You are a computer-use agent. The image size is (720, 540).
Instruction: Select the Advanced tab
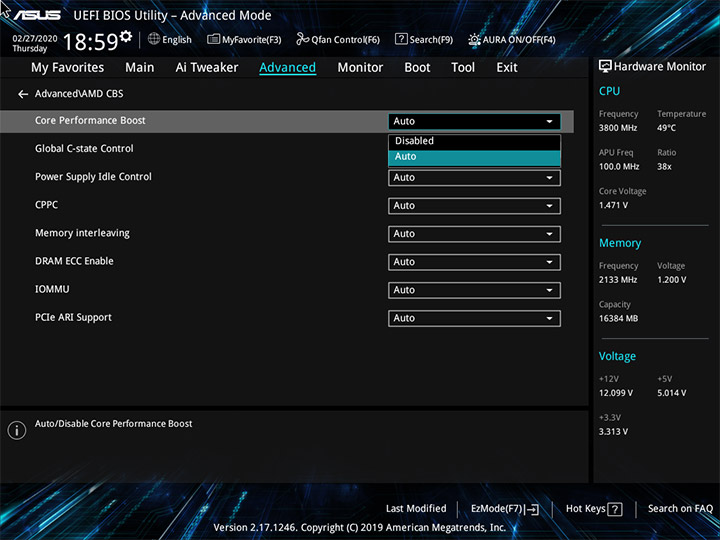click(287, 68)
